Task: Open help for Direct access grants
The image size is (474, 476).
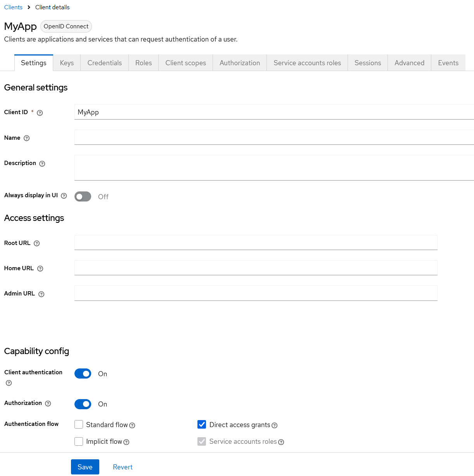Action: tap(275, 426)
